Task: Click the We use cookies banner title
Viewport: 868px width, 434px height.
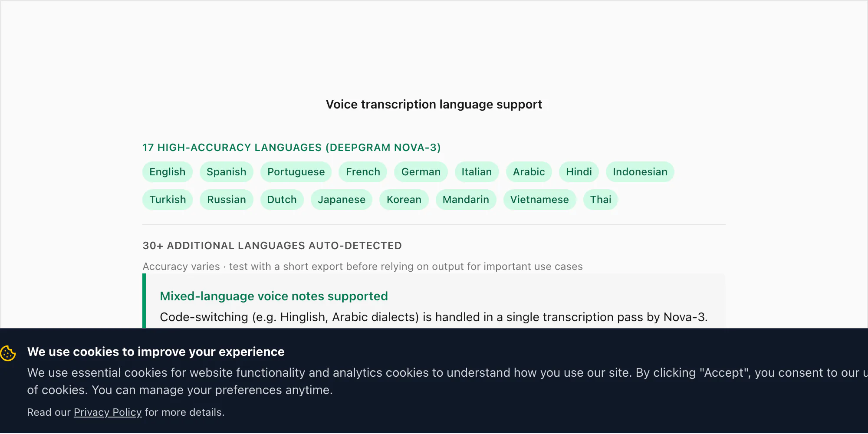Action: 156,352
